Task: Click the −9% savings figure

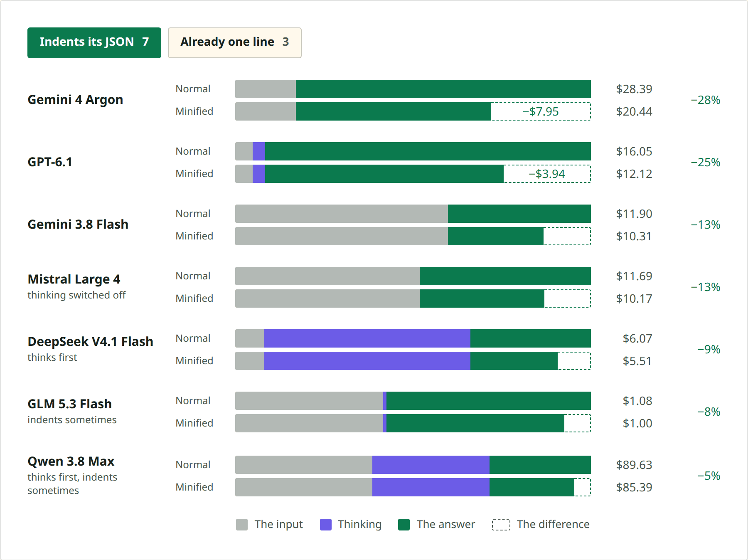Action: point(709,350)
